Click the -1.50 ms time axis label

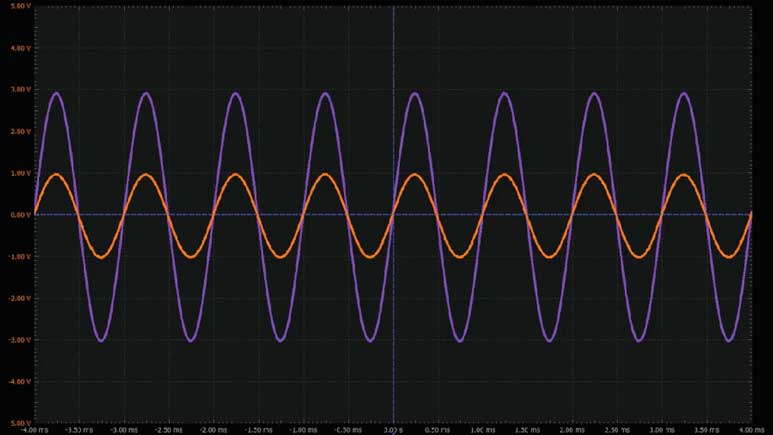point(258,430)
